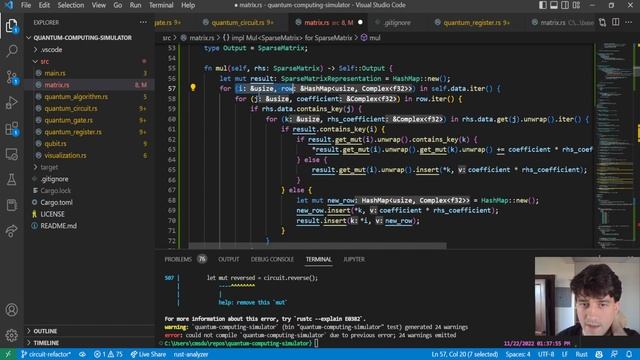Open the Extensions view
Viewport: 640px width, 360px height.
pyautogui.click(x=11, y=129)
